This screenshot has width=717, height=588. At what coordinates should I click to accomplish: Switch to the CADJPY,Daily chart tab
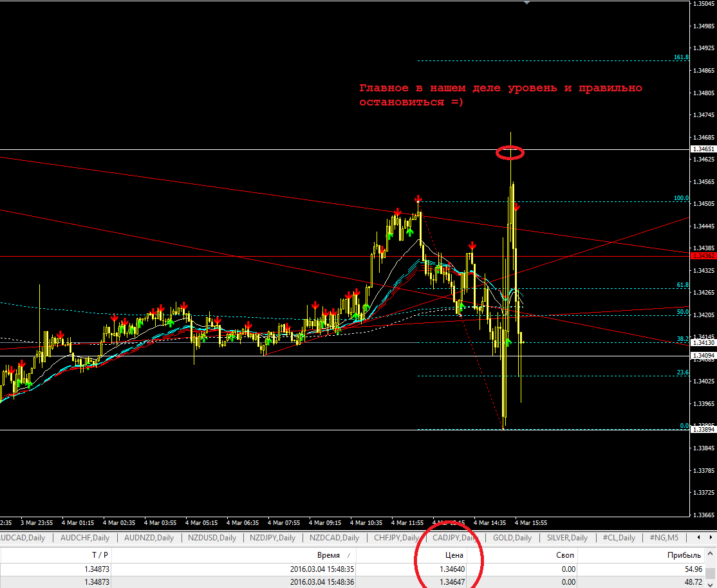[454, 538]
